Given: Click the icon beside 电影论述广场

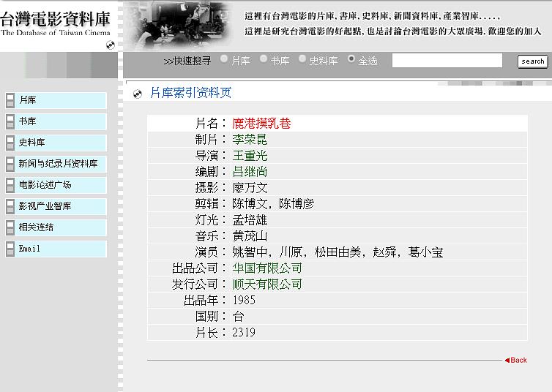Looking at the screenshot, I should (10, 186).
